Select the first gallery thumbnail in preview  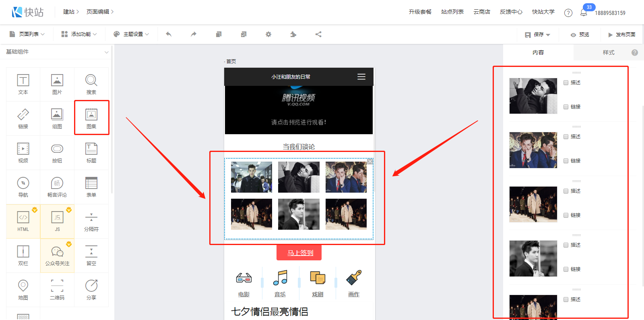click(252, 177)
